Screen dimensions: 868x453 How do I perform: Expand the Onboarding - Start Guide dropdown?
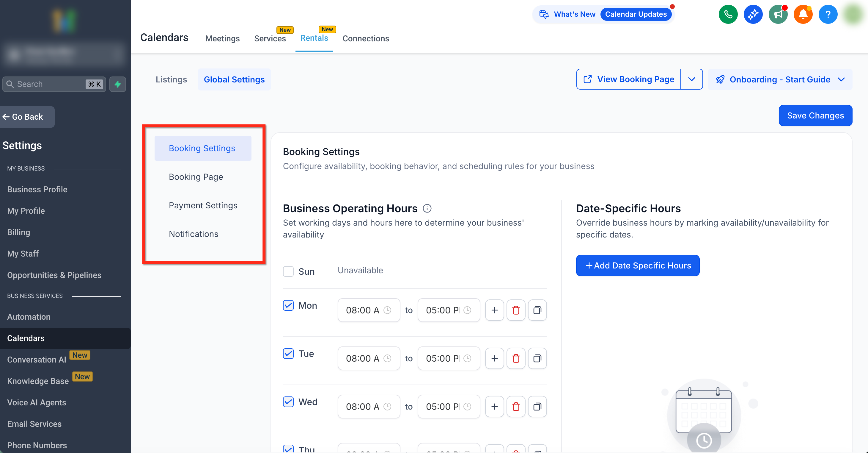(x=780, y=79)
